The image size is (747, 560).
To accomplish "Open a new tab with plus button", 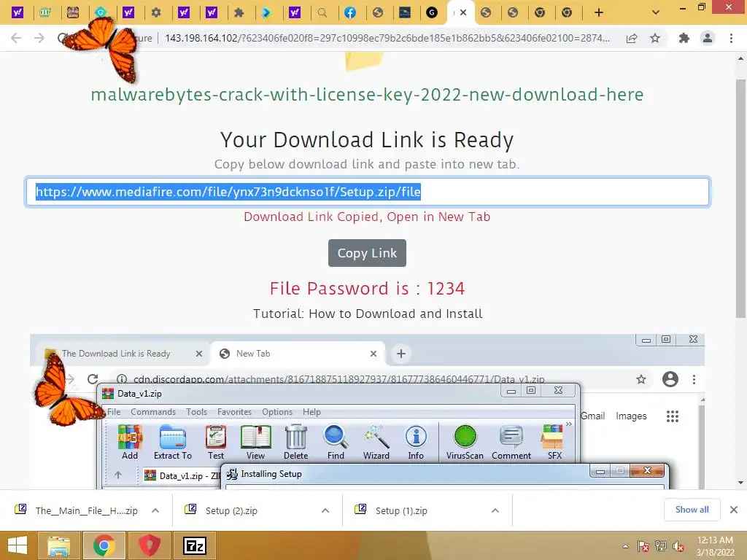I will 599,13.
